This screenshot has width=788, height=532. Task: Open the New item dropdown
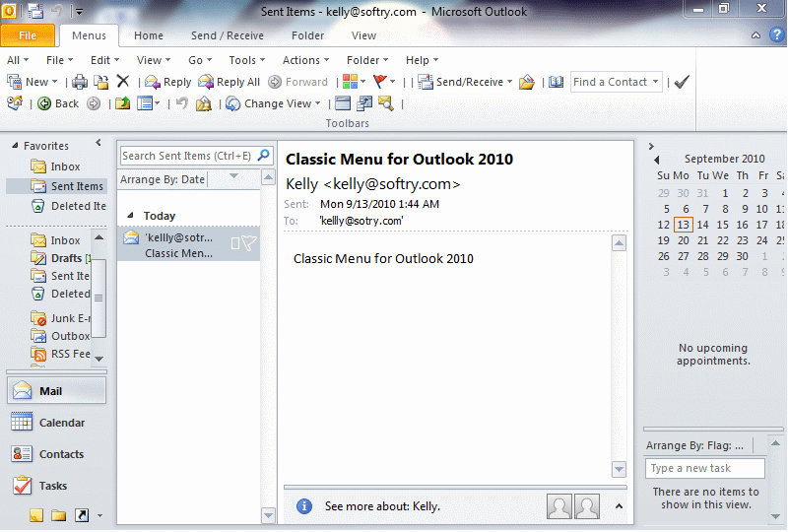(55, 82)
